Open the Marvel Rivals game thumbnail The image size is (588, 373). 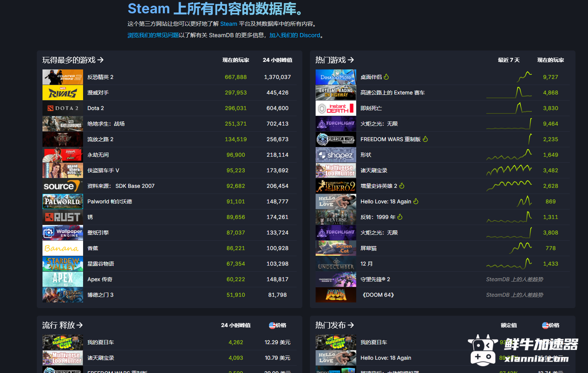click(63, 93)
